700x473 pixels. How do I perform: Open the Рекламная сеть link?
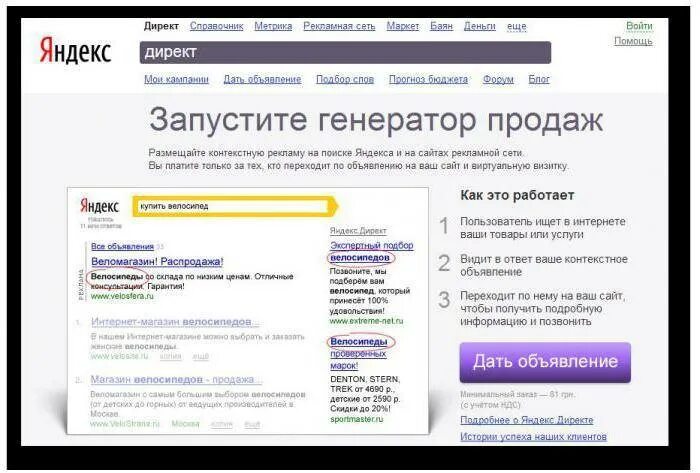(x=339, y=26)
